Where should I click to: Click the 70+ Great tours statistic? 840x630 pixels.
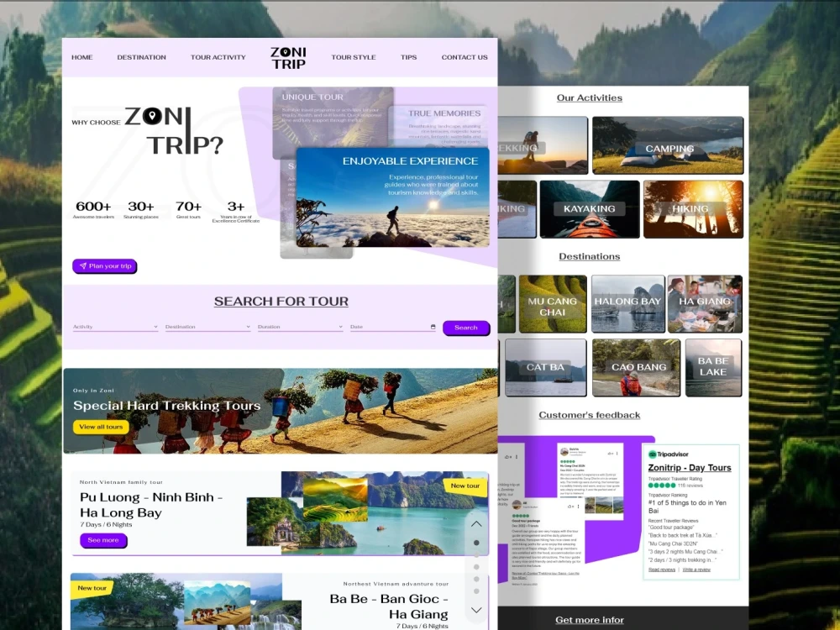(188, 209)
